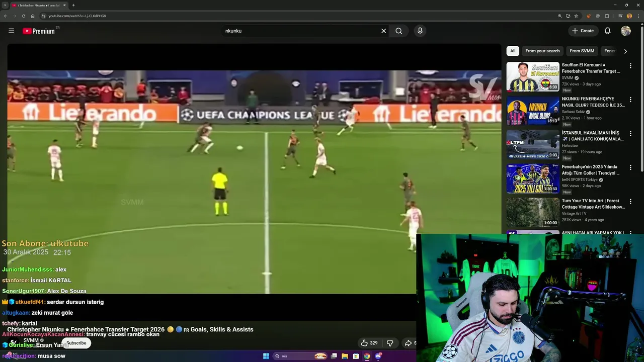Open Turn Your TV Into Art video thumbnail
The image size is (644, 362).
(533, 213)
